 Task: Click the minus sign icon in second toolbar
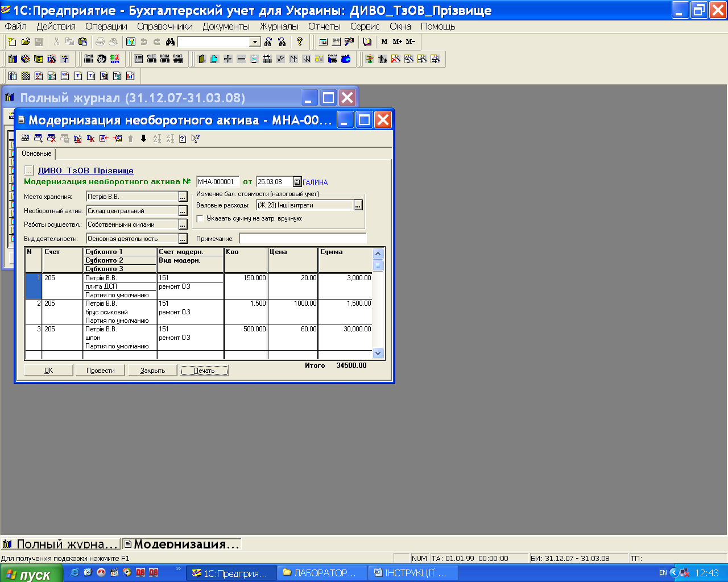[x=241, y=59]
